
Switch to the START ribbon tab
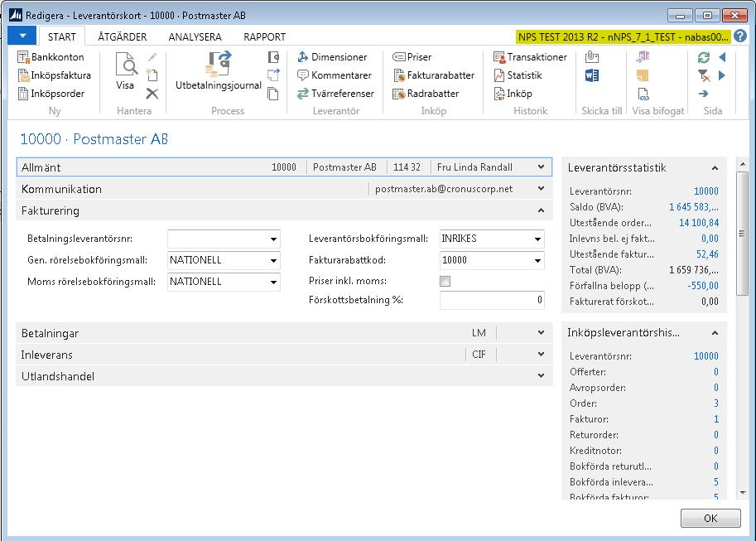pyautogui.click(x=62, y=37)
